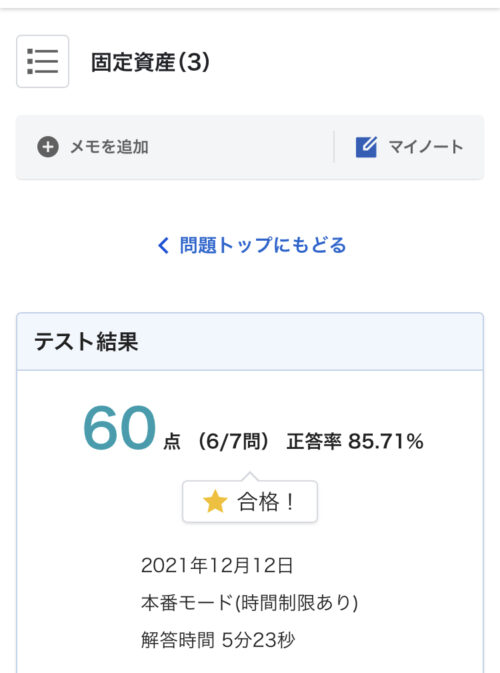Image resolution: width=500 pixels, height=673 pixels.
Task: Click the 固定資産(3) page title
Action: [x=150, y=62]
